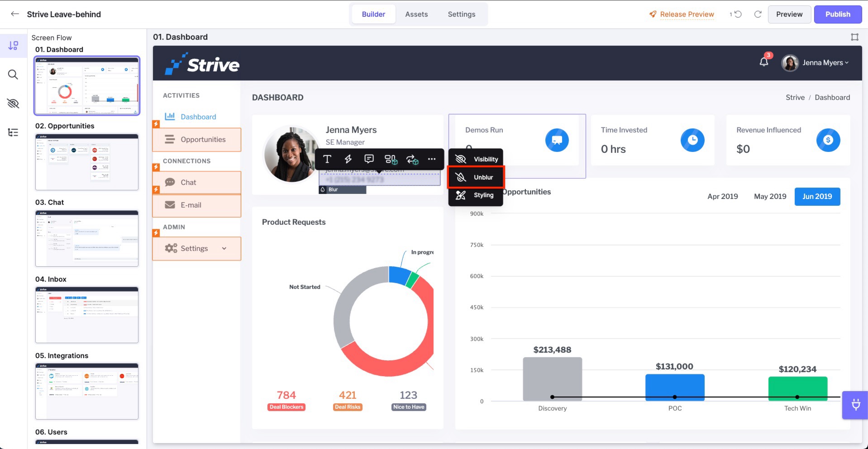The image size is (868, 449).
Task: Click Opportunities in the sidebar
Action: tap(197, 139)
